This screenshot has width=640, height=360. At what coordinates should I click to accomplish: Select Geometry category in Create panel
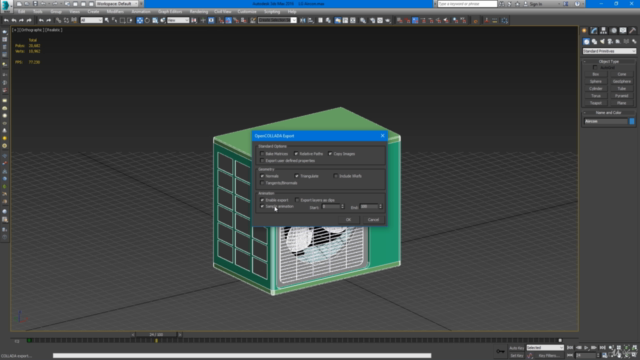(586, 42)
